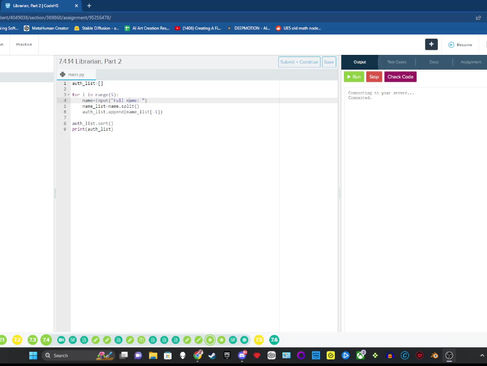
Task: Run the code with the green Run button
Action: [x=354, y=77]
